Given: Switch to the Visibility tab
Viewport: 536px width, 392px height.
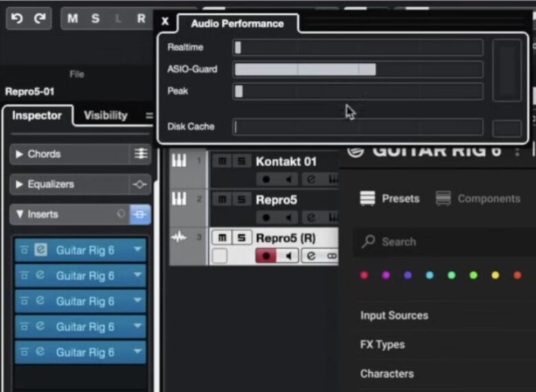Looking at the screenshot, I should coord(105,115).
